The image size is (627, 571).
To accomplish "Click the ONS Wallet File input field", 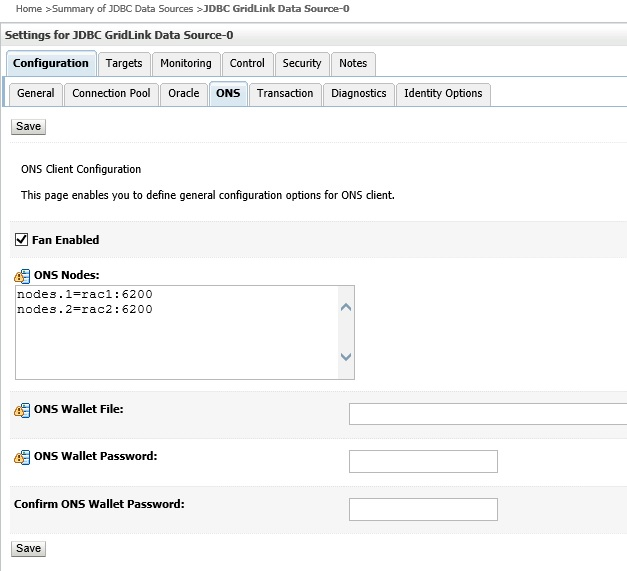I will (x=487, y=414).
